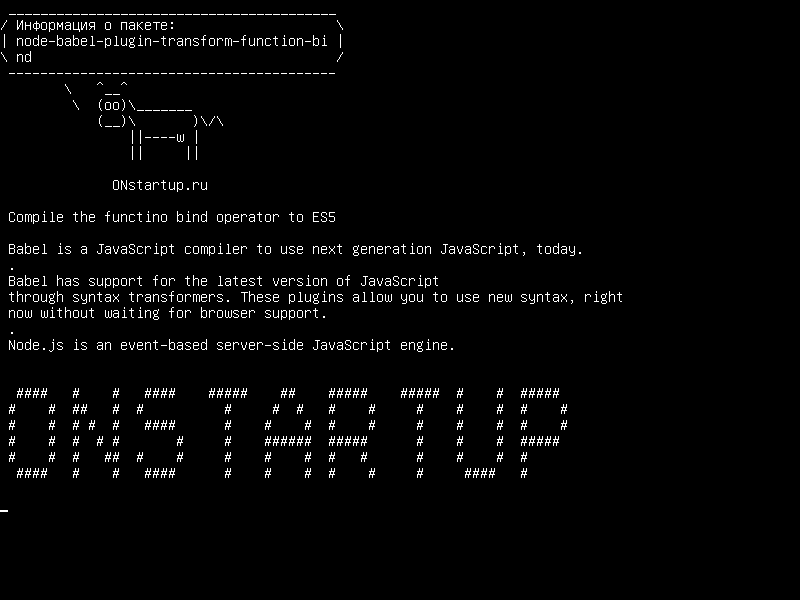
Task: Click the large ASCII letter S
Action: 160,433
